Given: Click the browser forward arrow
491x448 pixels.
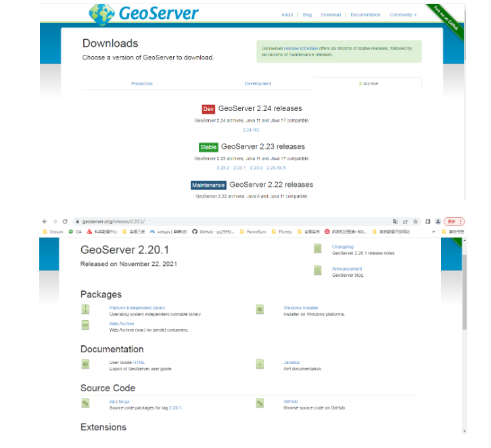Looking at the screenshot, I should pos(55,221).
